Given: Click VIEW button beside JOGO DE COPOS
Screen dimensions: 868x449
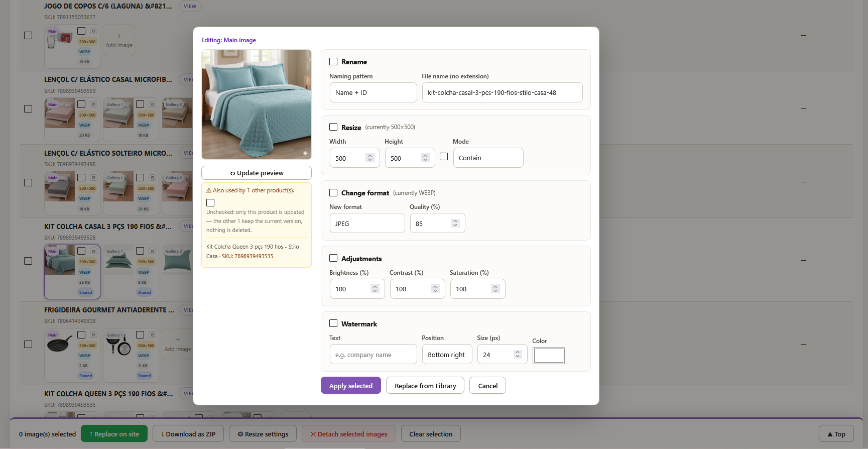Looking at the screenshot, I should point(190,7).
